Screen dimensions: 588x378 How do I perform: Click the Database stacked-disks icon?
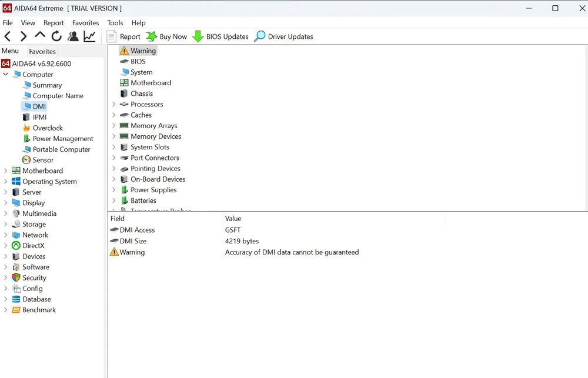(16, 299)
